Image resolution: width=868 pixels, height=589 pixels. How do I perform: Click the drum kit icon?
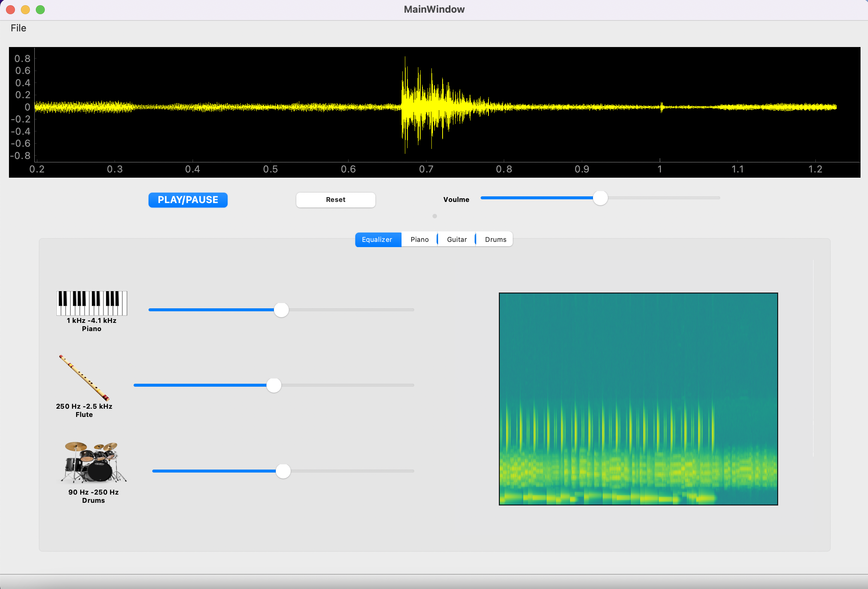pyautogui.click(x=93, y=462)
